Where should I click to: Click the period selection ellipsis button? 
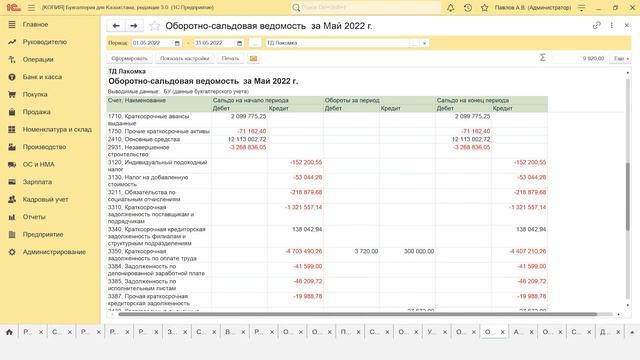[255, 43]
